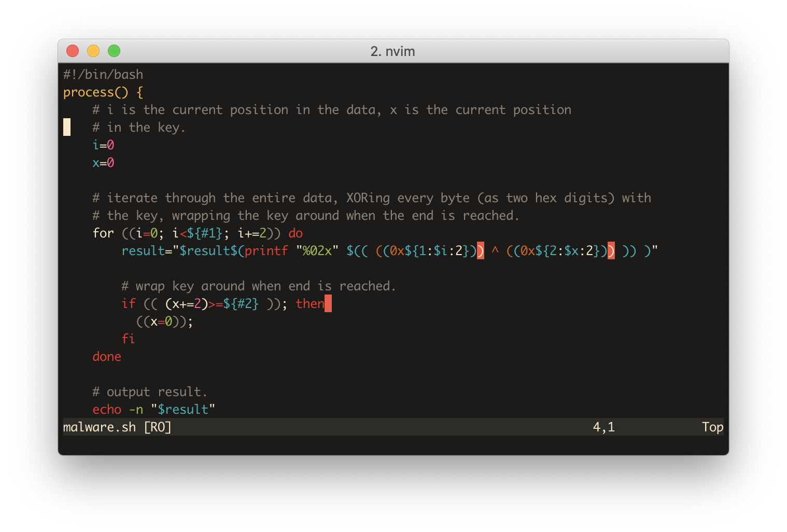
Task: Click the 'x=0' assignment line
Action: point(103,163)
